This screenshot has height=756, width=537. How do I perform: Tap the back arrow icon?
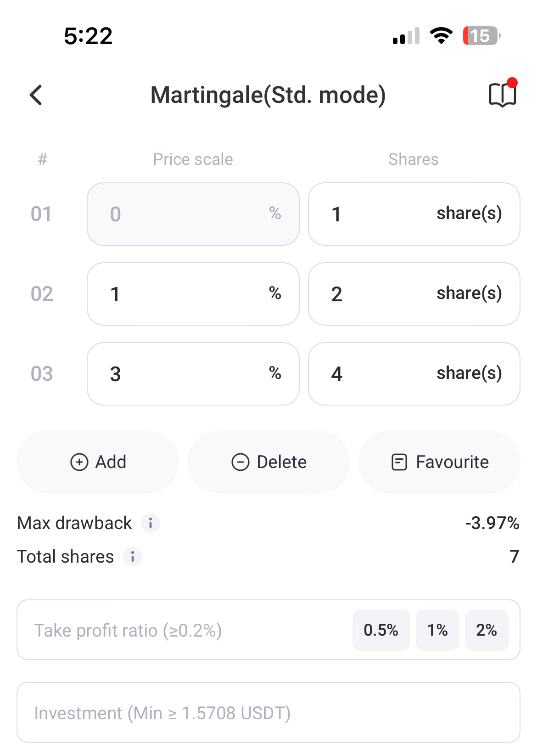(x=36, y=95)
